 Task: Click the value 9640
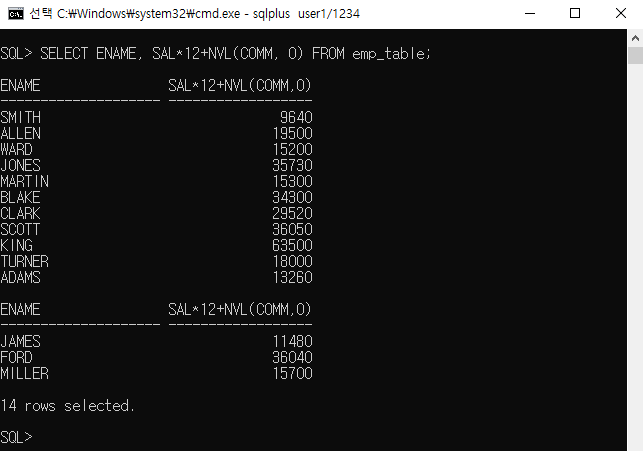tap(296, 118)
